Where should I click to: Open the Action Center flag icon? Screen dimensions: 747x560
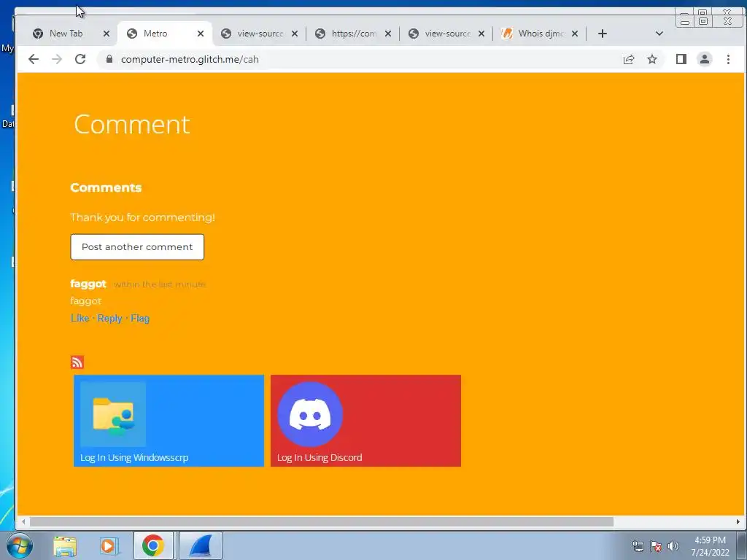(656, 546)
